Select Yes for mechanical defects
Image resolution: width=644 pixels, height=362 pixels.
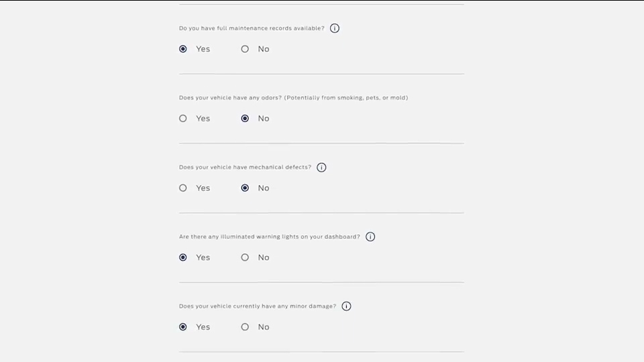[183, 188]
